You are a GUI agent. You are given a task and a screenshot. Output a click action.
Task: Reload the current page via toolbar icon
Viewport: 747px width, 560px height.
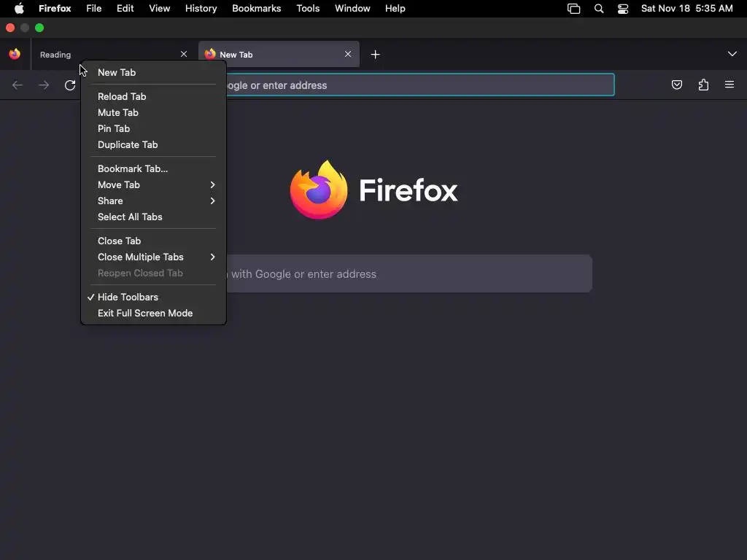click(x=70, y=85)
